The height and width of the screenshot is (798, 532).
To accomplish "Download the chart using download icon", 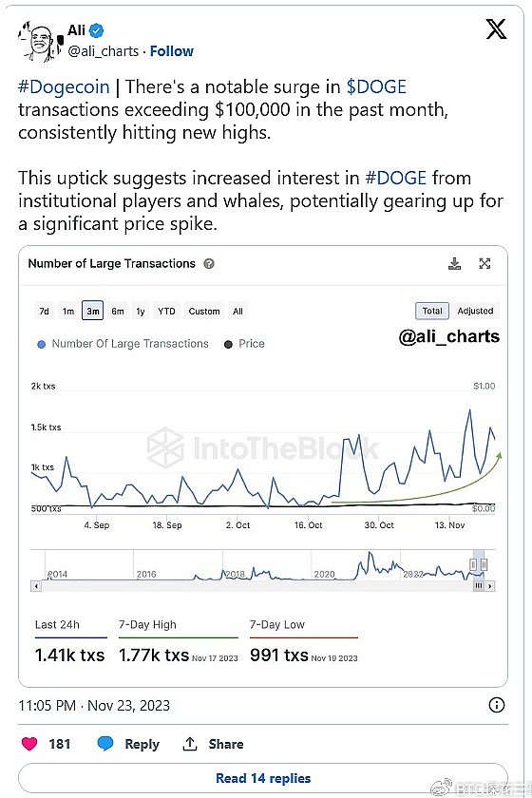I will pos(454,264).
